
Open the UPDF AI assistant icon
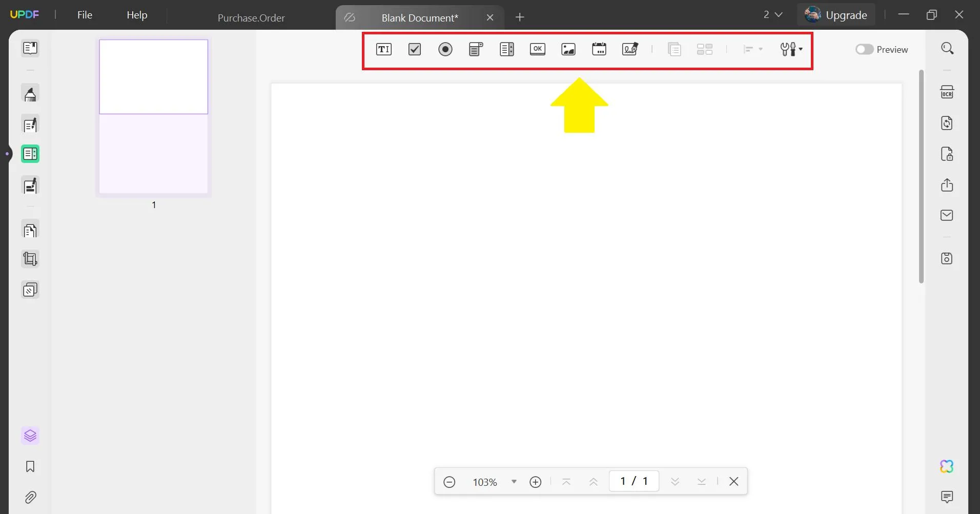(947, 466)
